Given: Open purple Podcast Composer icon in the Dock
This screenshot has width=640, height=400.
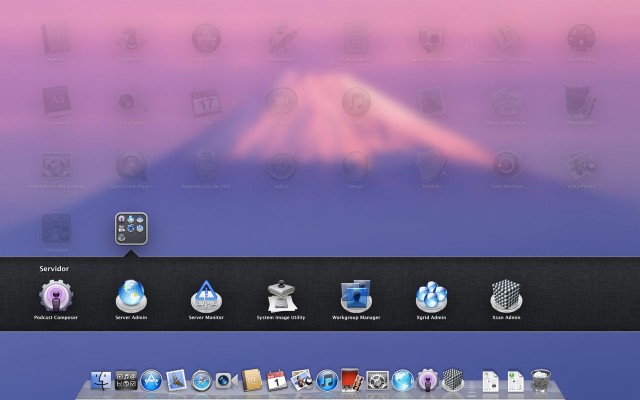Looking at the screenshot, I should tap(428, 380).
